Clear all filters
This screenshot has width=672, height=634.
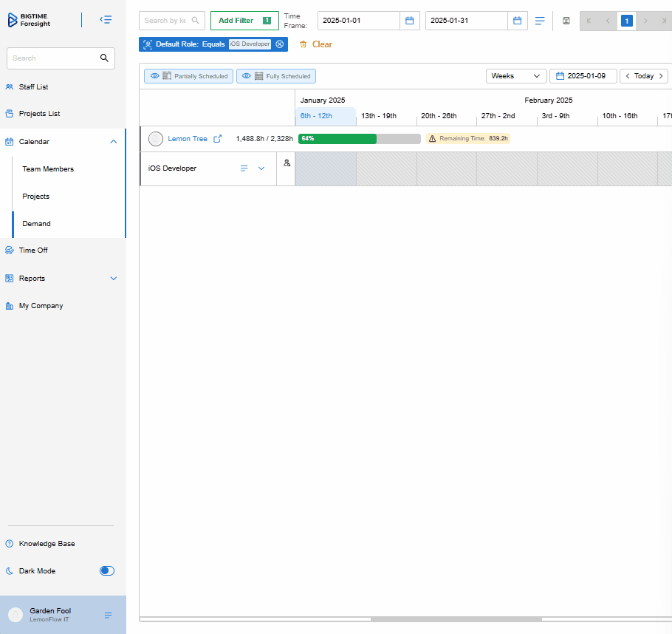point(316,44)
